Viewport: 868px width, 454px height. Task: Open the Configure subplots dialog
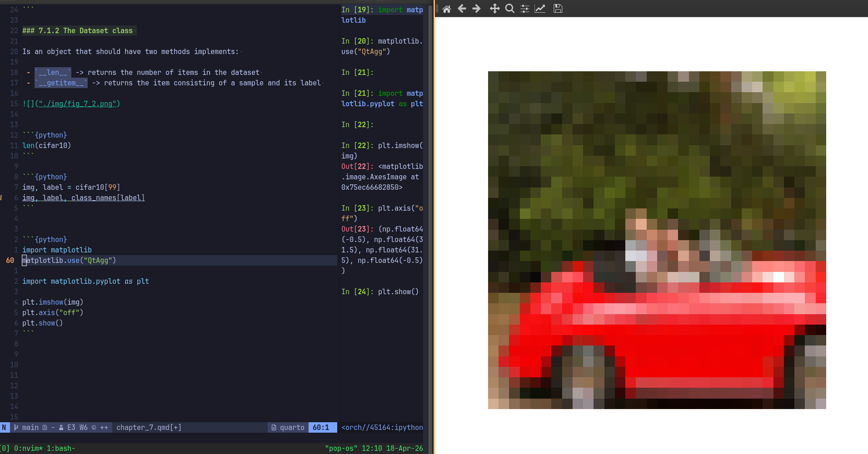(525, 9)
